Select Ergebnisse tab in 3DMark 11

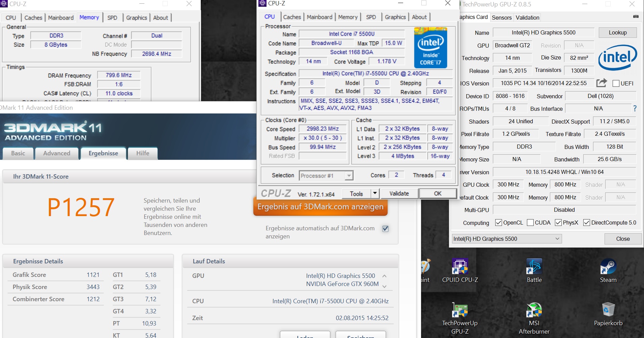[x=103, y=153]
